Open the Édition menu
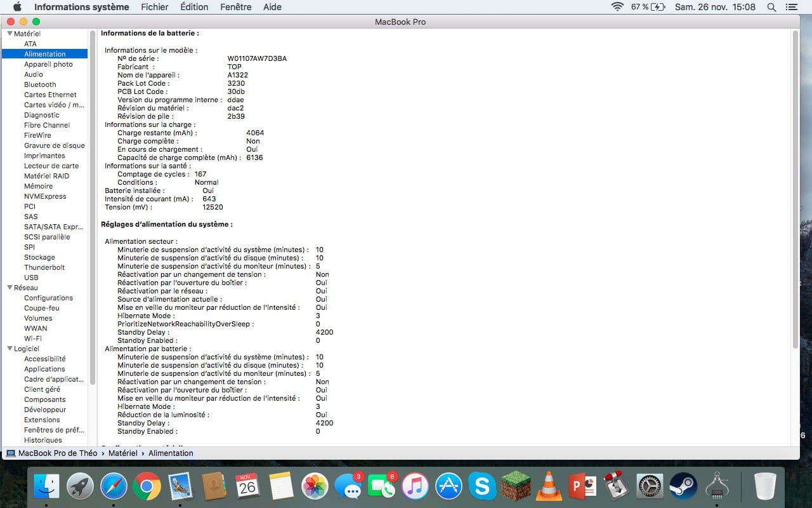Screen dimensions: 812x508 click(x=194, y=7)
